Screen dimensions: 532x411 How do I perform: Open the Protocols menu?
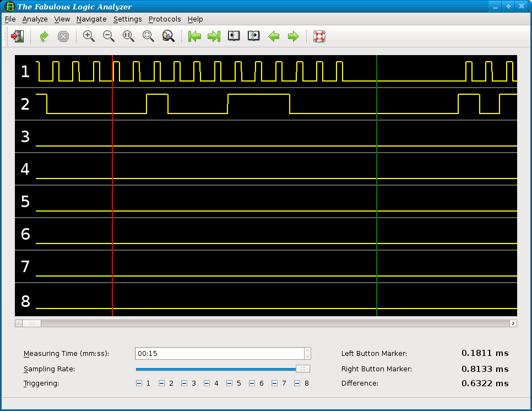click(165, 19)
